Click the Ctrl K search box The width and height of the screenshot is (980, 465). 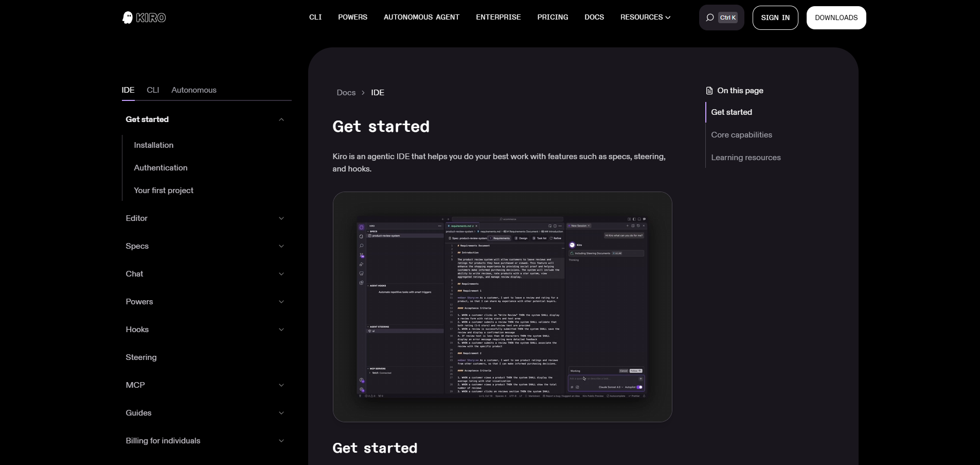click(x=721, y=18)
